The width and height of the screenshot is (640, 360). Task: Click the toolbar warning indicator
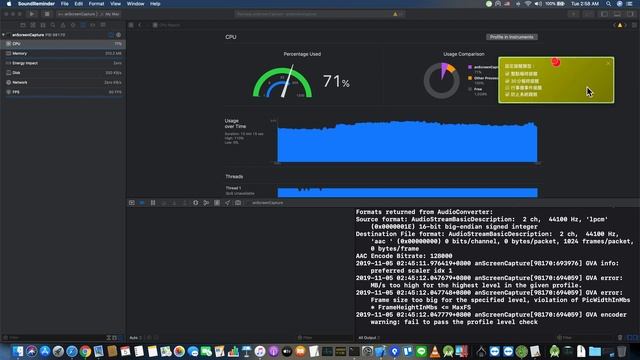click(x=395, y=14)
